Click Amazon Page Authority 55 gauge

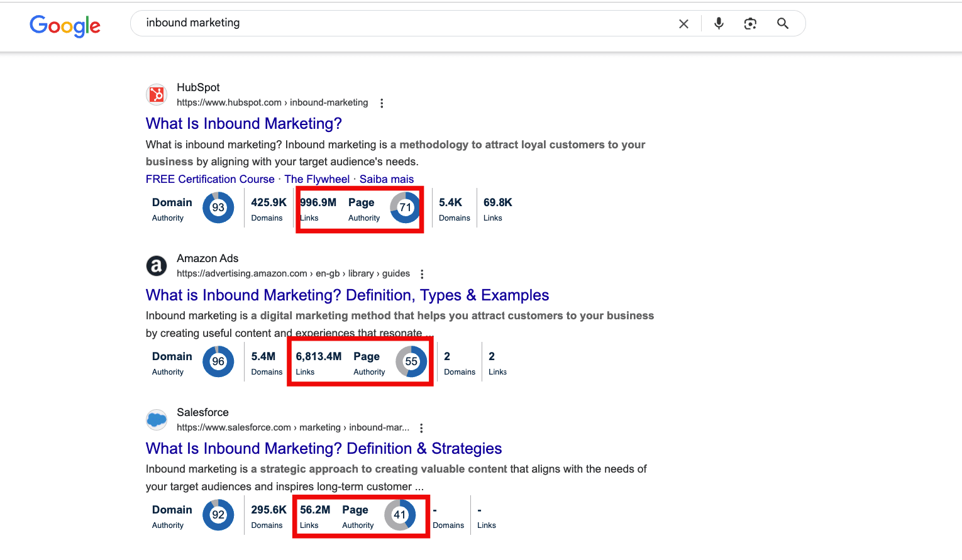click(411, 361)
